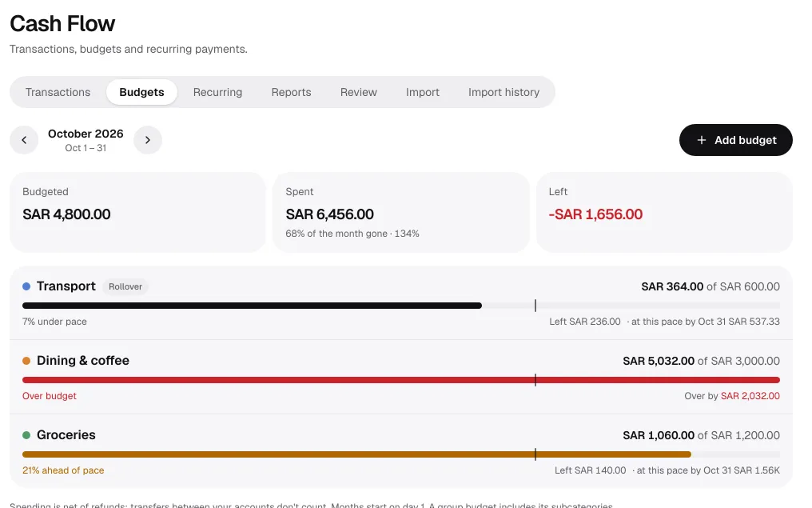
Task: Click the 'Oct 1 – 31' date range
Action: click(x=86, y=148)
